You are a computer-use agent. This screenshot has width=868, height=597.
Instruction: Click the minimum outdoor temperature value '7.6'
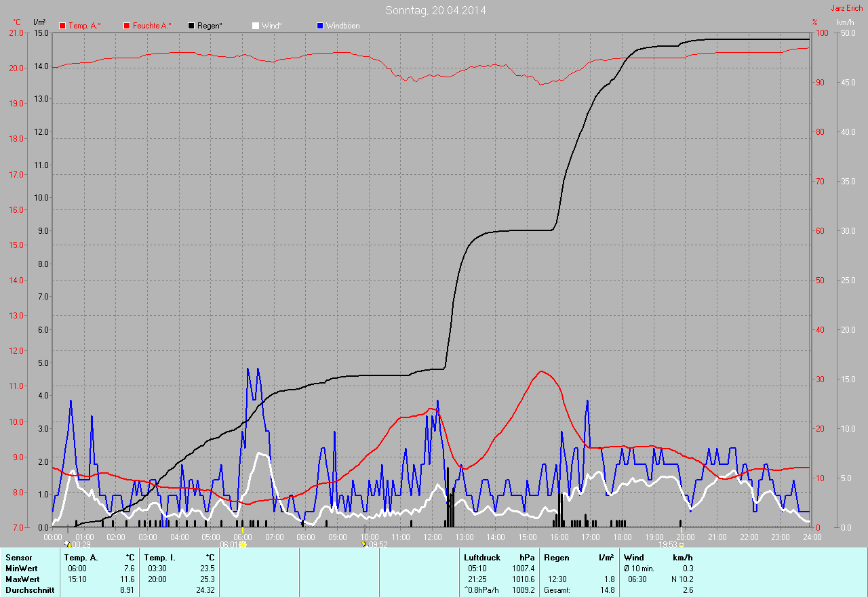[x=128, y=569]
